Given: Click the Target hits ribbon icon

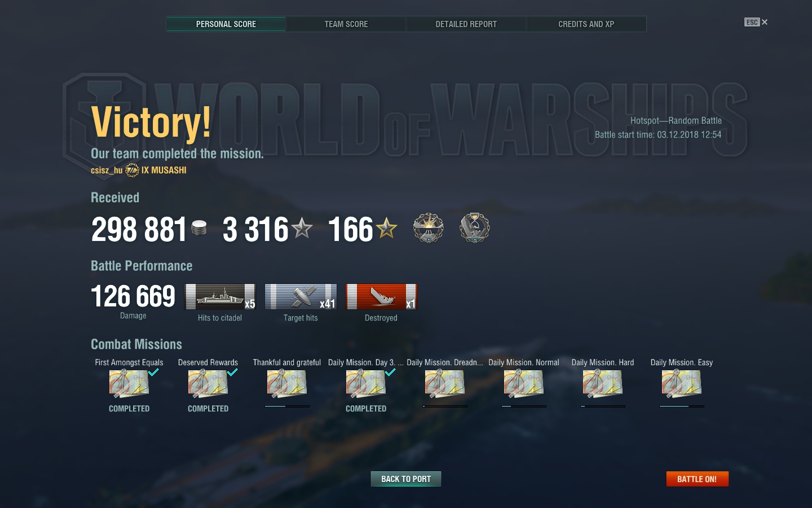Looking at the screenshot, I should pos(301,296).
